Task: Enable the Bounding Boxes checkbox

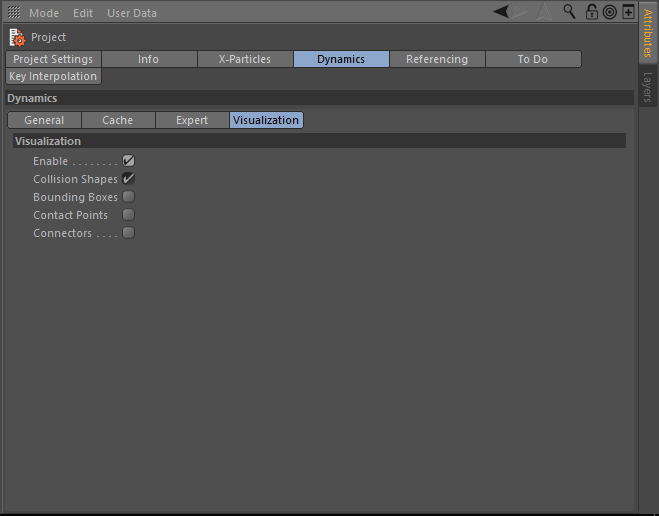Action: tap(129, 197)
